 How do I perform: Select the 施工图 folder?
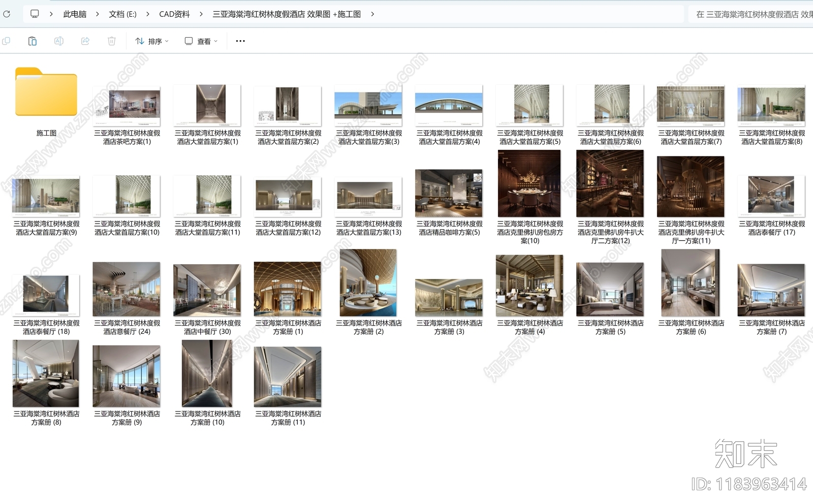[46, 91]
